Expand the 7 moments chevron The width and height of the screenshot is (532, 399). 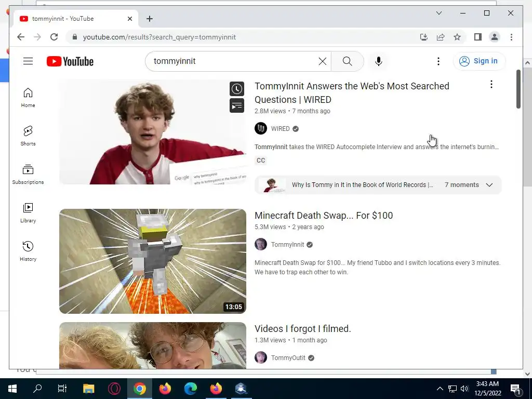coord(489,185)
